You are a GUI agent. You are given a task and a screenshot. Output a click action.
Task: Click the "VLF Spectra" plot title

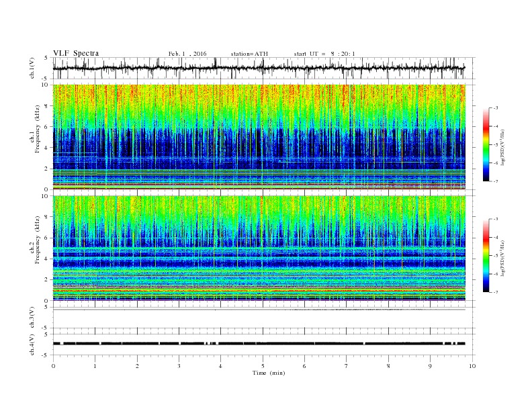[x=76, y=53]
